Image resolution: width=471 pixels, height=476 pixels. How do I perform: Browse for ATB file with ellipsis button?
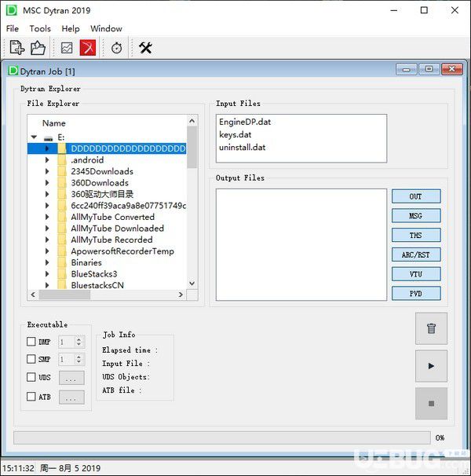(71, 397)
